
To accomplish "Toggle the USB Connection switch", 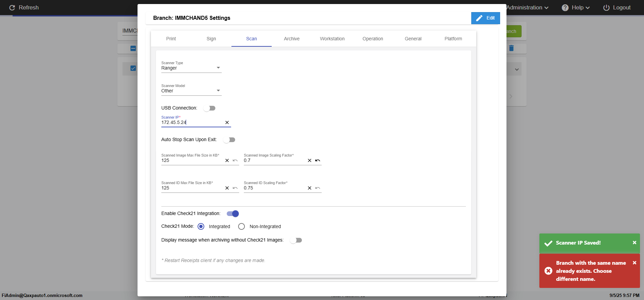I will 210,108.
